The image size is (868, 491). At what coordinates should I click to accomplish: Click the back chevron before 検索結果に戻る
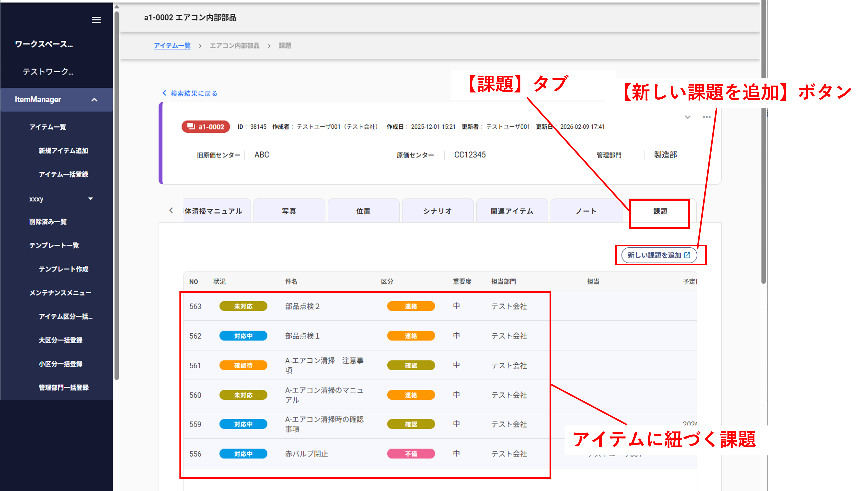[x=164, y=93]
